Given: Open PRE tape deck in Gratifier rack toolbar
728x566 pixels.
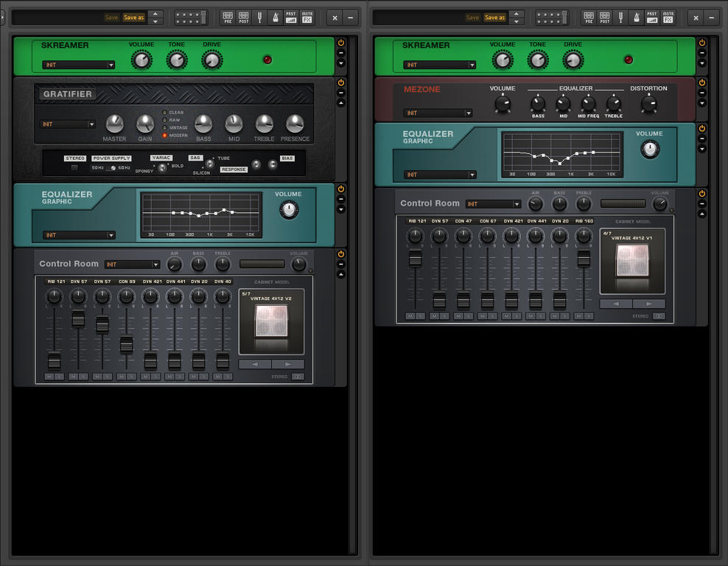Looking at the screenshot, I should click(x=228, y=18).
